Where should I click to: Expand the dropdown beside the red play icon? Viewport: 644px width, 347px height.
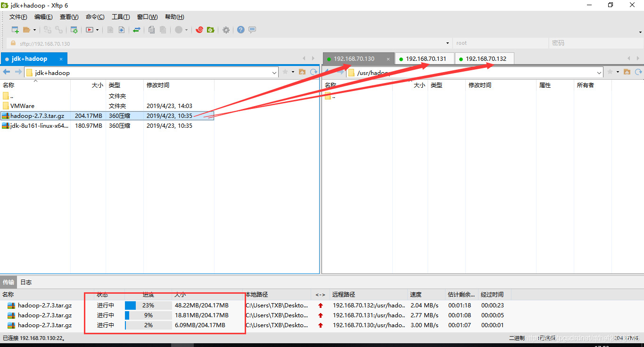tap(98, 30)
